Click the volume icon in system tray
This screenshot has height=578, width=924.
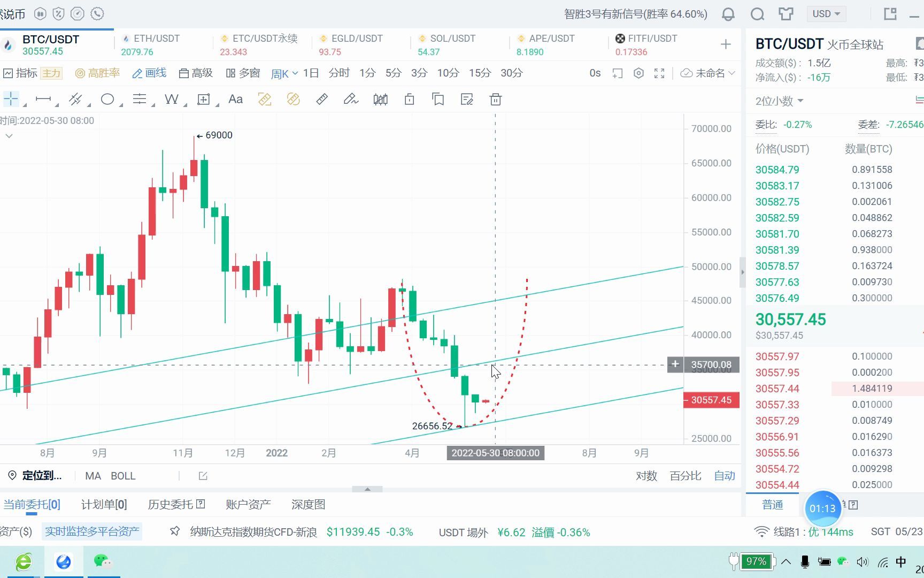[862, 562]
